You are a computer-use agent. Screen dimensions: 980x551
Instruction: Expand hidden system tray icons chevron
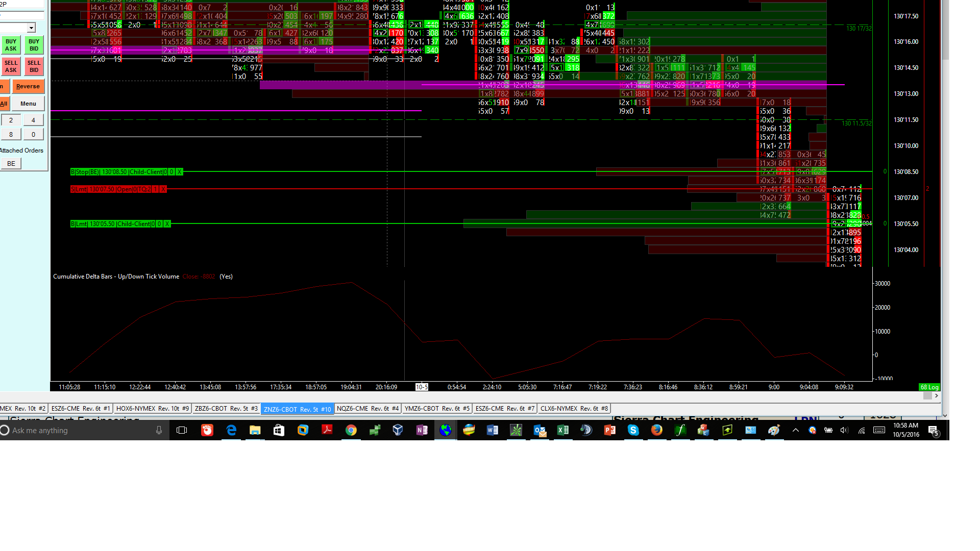pyautogui.click(x=795, y=431)
